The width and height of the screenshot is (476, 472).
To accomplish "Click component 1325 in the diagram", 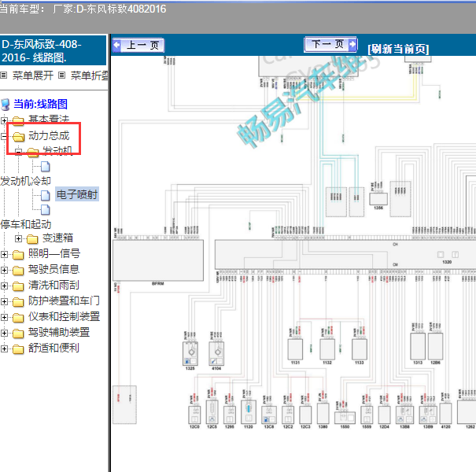I will (x=190, y=354).
